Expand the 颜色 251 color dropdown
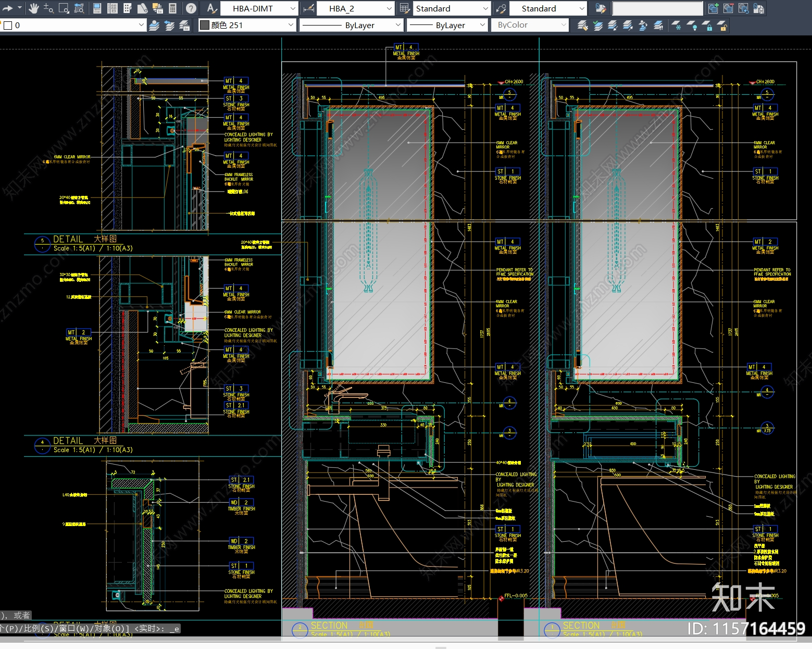The width and height of the screenshot is (812, 649). point(291,25)
